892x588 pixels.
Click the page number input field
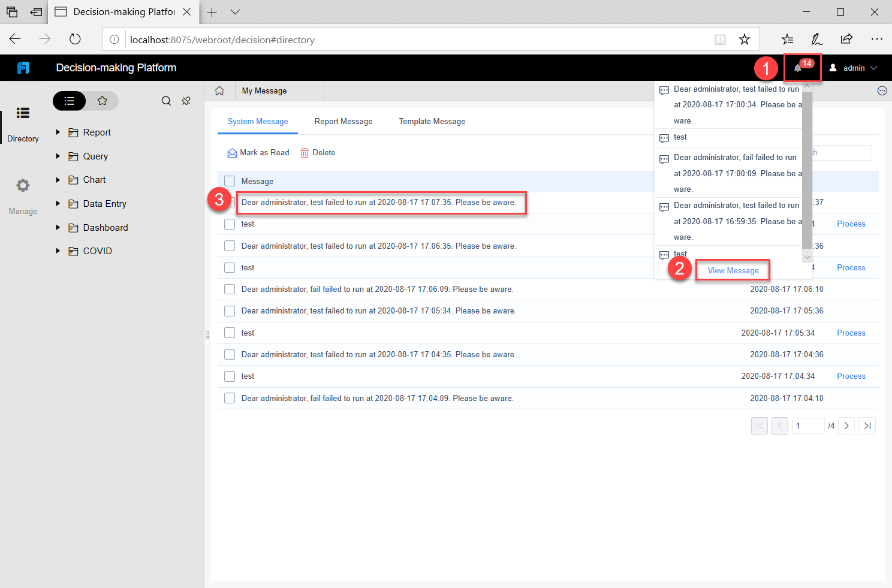pos(808,426)
